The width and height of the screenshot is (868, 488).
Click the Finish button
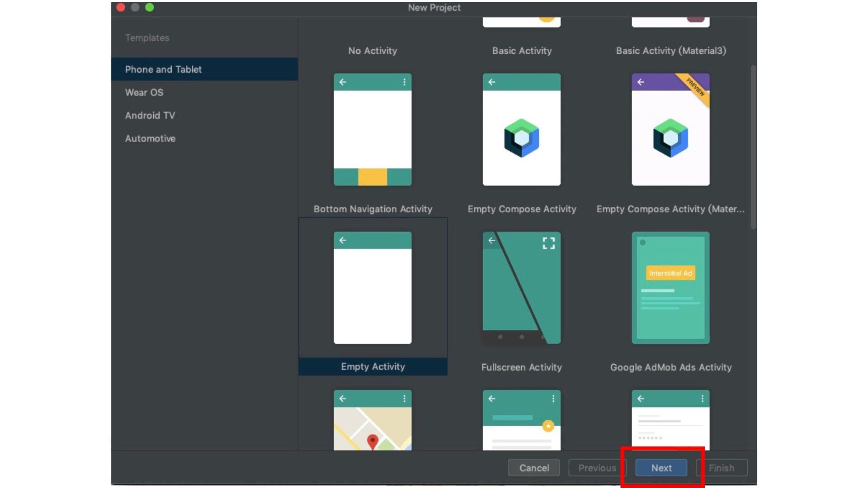coord(722,468)
